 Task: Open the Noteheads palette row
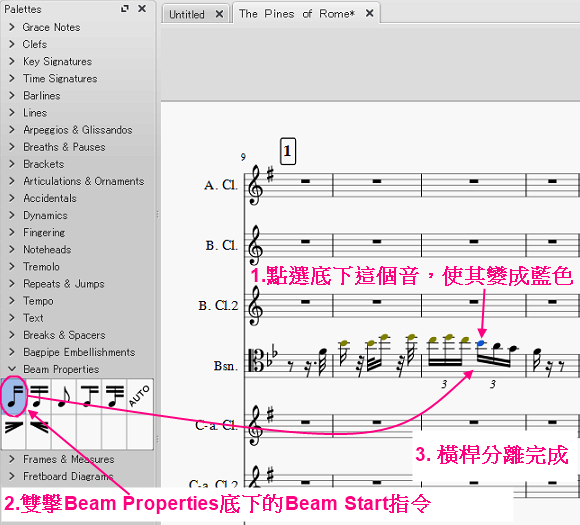pos(78,249)
